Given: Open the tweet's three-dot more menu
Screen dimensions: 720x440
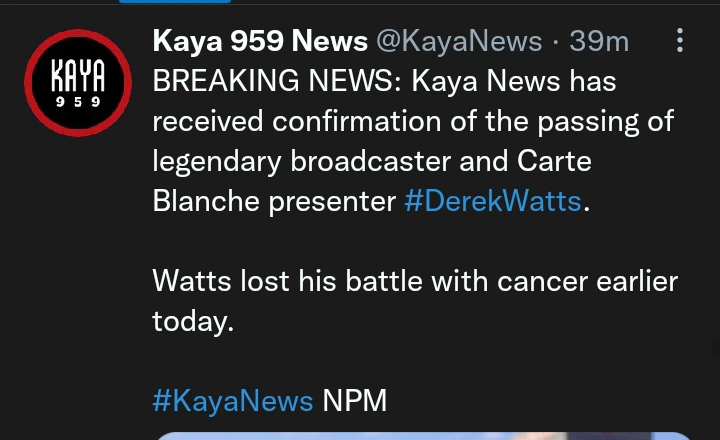Looking at the screenshot, I should coord(680,40).
